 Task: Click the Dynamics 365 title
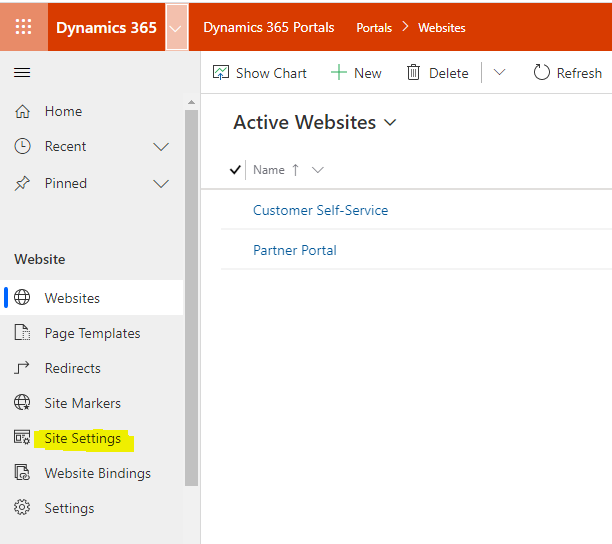pos(106,28)
